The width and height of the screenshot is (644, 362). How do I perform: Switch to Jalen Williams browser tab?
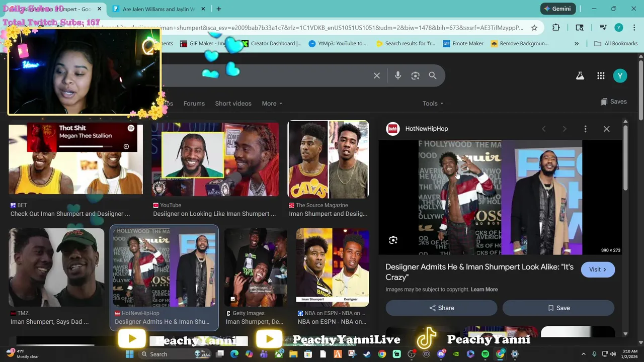159,9
